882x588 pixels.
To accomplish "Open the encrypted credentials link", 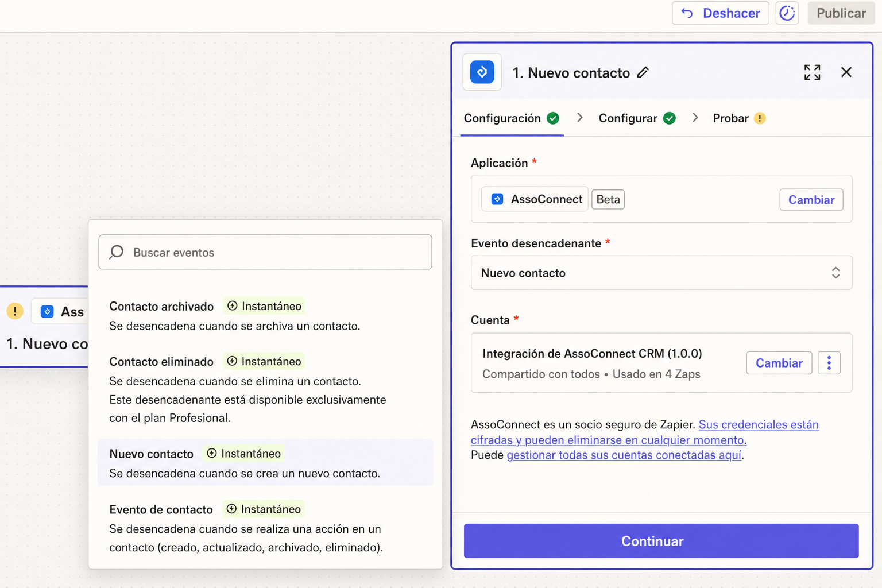I will (645, 432).
